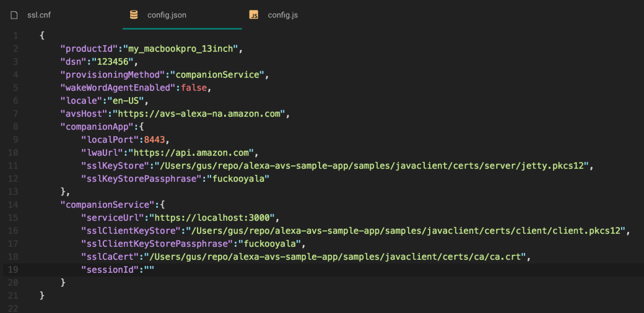Click the client.pkcs12 path value
The image size is (644, 313).
406,231
